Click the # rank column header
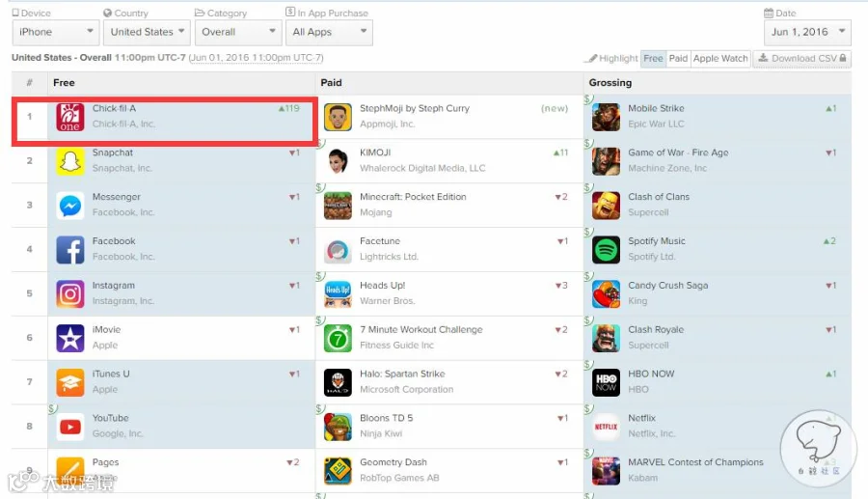This screenshot has width=868, height=499. [x=29, y=82]
